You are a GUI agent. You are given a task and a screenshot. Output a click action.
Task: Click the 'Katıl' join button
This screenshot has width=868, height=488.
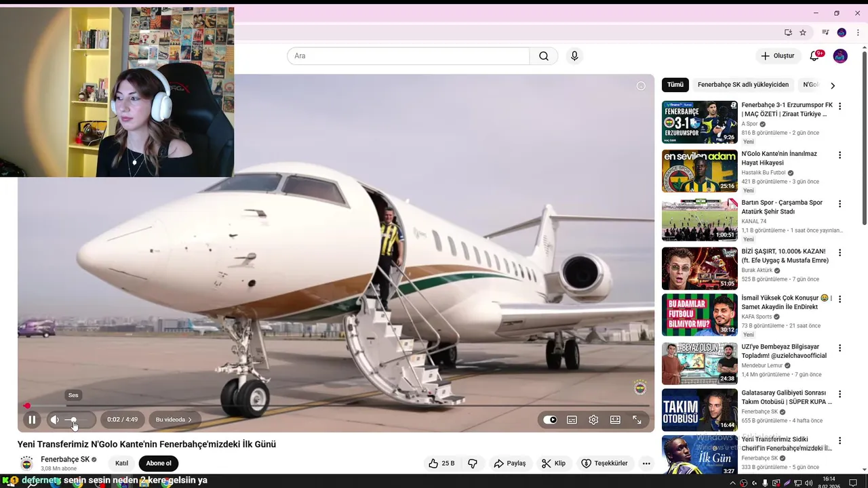[122, 464]
